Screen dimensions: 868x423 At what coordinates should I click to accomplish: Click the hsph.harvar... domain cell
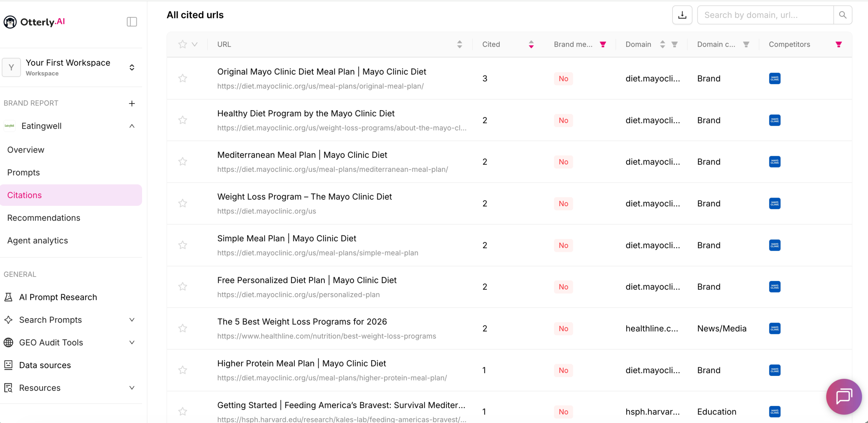pos(653,412)
